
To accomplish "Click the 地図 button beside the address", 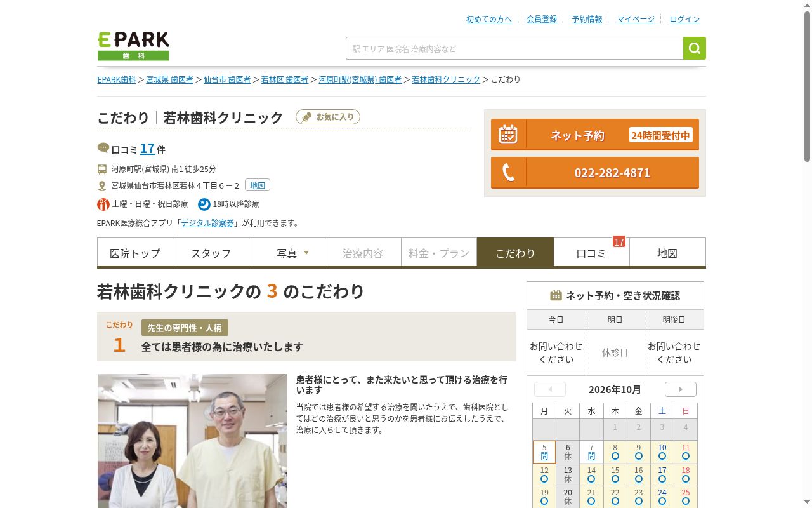I will 258,185.
